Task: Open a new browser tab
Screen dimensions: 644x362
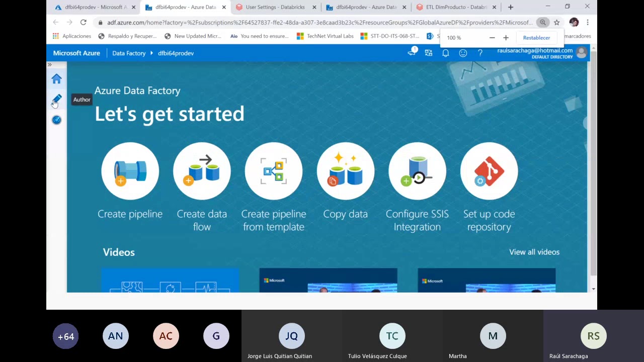Action: coord(511,7)
